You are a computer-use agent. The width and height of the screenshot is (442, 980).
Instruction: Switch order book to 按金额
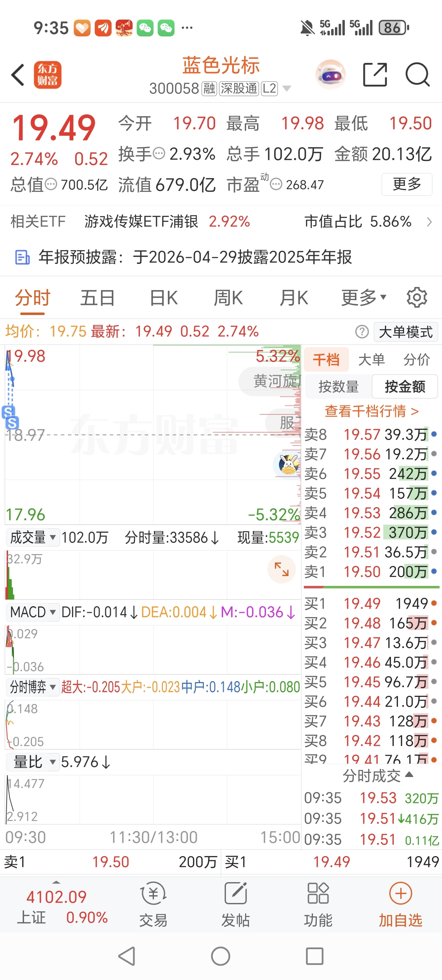point(405,386)
